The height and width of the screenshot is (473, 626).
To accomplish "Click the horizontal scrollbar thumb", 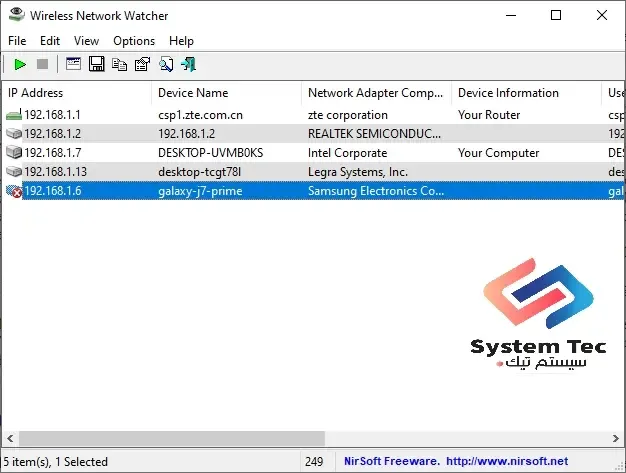I will tap(172, 438).
